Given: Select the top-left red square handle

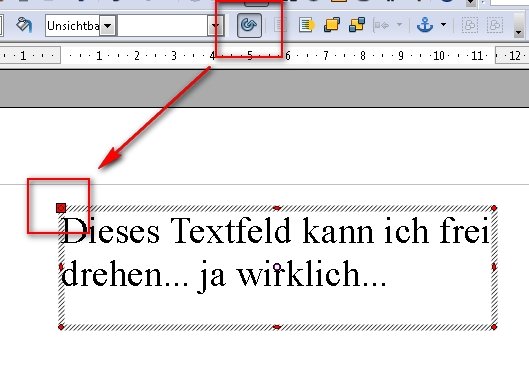Looking at the screenshot, I should [x=61, y=208].
